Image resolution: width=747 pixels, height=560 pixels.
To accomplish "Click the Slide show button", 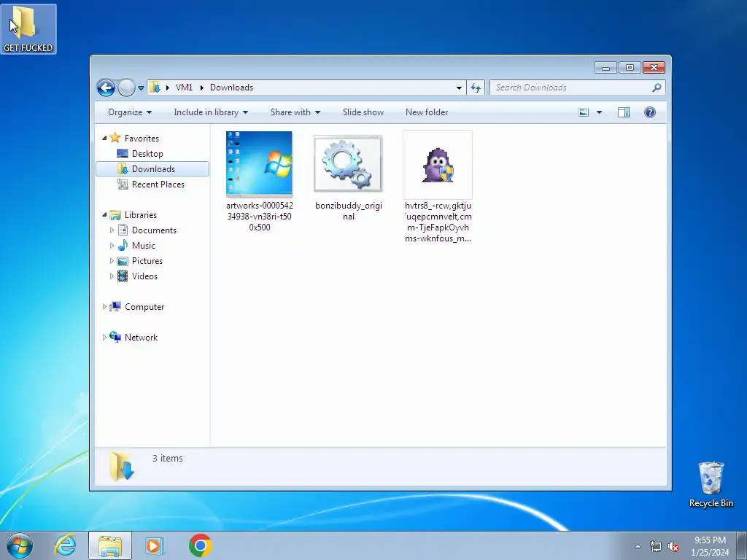I will pos(363,112).
